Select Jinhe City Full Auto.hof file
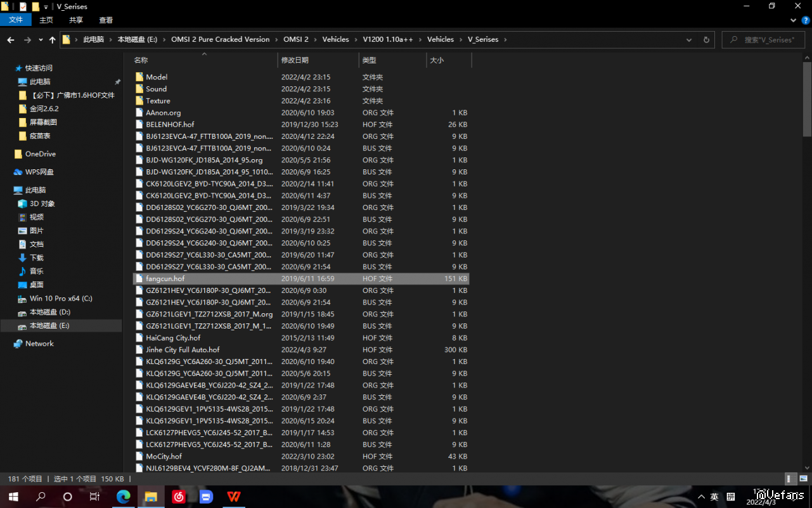This screenshot has width=812, height=508. pos(183,349)
